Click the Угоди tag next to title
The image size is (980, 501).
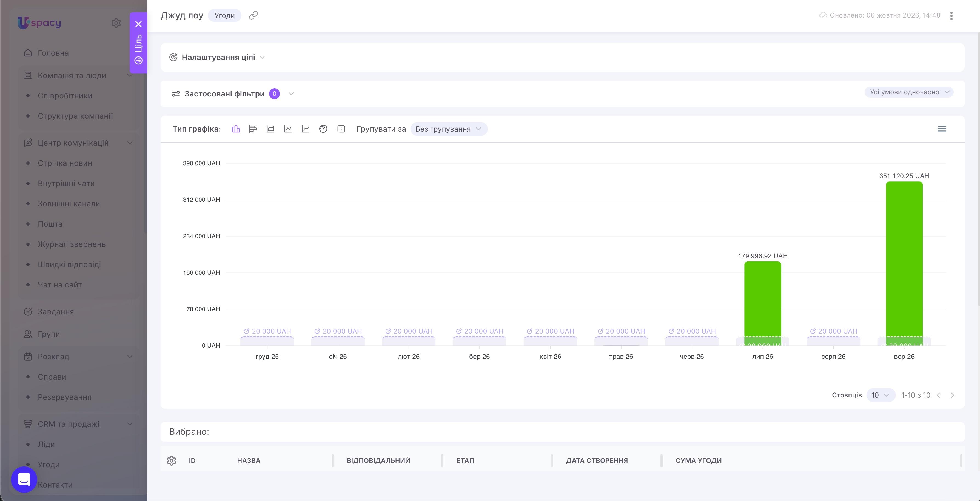(x=224, y=16)
